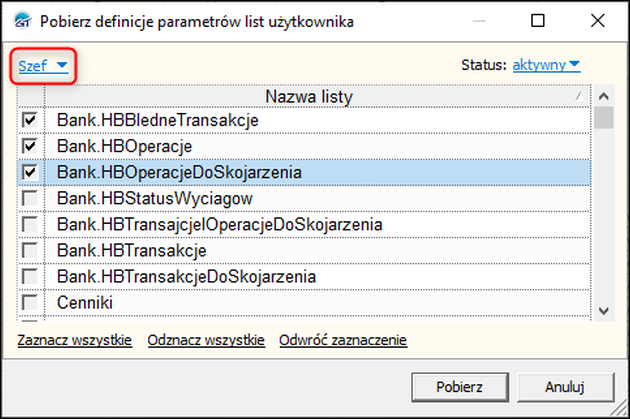Click the Odznacz wszystkie link

pos(206,340)
